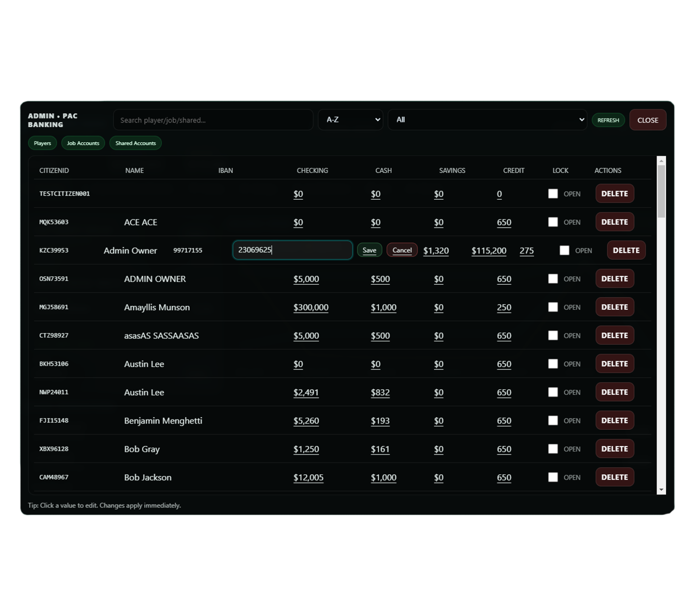Delete the Benjamin Menghetti account

[614, 421]
